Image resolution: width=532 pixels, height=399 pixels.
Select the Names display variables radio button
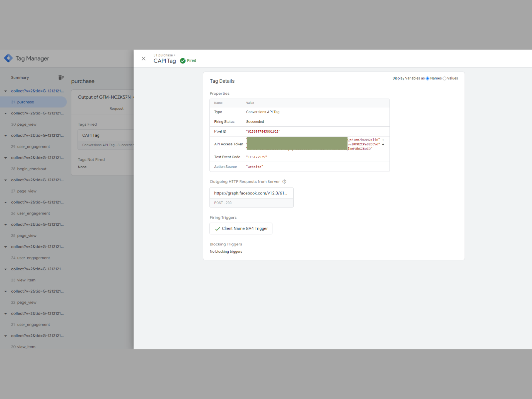coord(428,78)
